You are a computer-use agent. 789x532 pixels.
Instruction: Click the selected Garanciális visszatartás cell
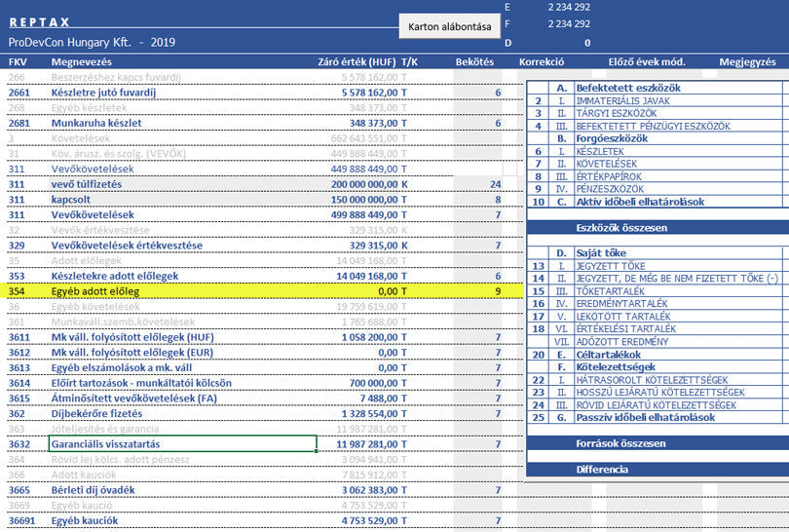183,444
